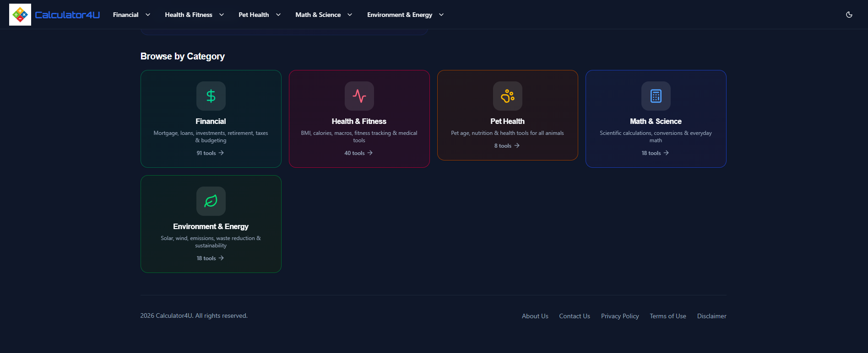Open the Environment & Energy nav menu
The height and width of the screenshot is (353, 868).
[x=406, y=15]
